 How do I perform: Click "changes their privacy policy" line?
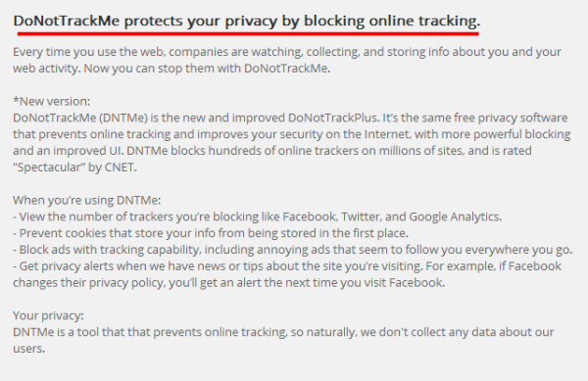tap(228, 282)
